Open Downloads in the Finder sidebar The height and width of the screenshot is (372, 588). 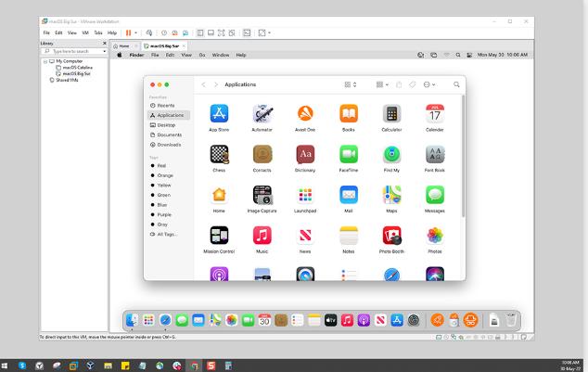[169, 145]
